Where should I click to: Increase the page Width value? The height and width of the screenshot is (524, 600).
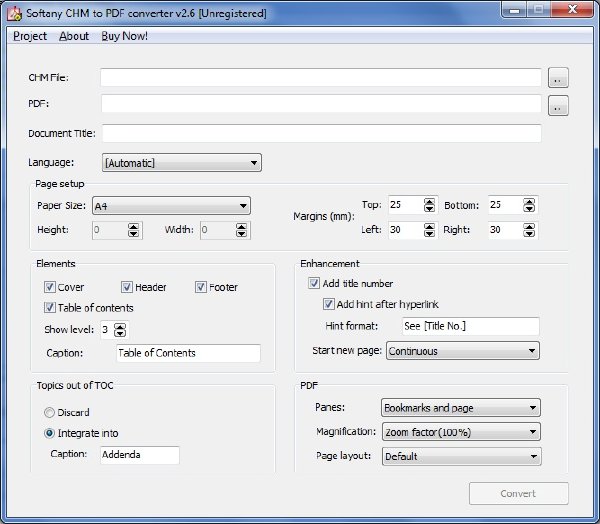pos(241,227)
